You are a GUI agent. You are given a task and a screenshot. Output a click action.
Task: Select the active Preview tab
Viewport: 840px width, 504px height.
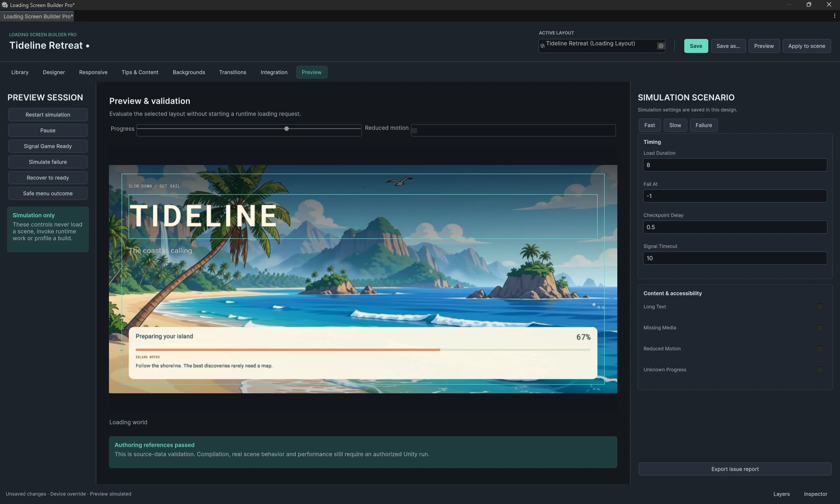click(311, 72)
